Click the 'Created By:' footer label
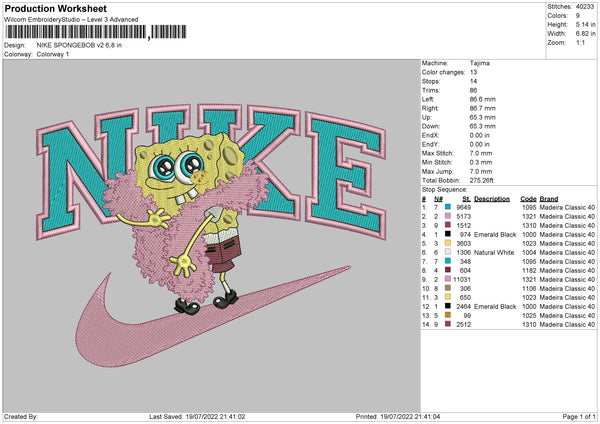 coord(21,416)
